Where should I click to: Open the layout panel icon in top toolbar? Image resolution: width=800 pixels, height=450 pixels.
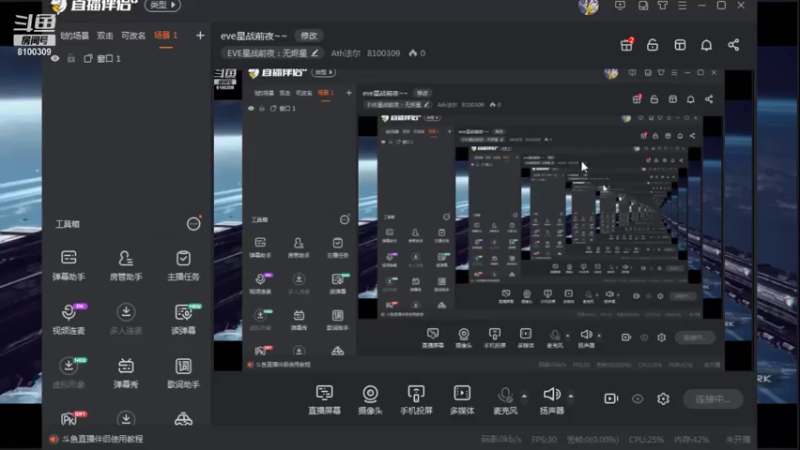click(680, 45)
